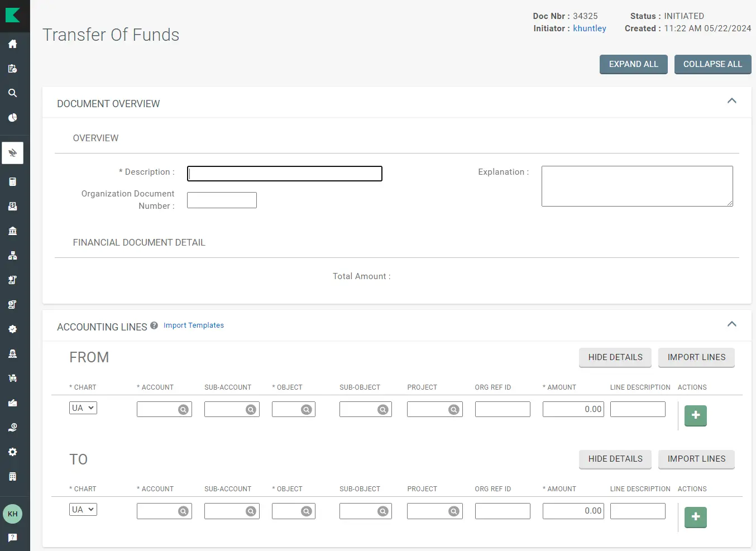Viewport: 756px width, 551px height.
Task: Collapse the Accounting Lines section chevron
Action: (732, 324)
